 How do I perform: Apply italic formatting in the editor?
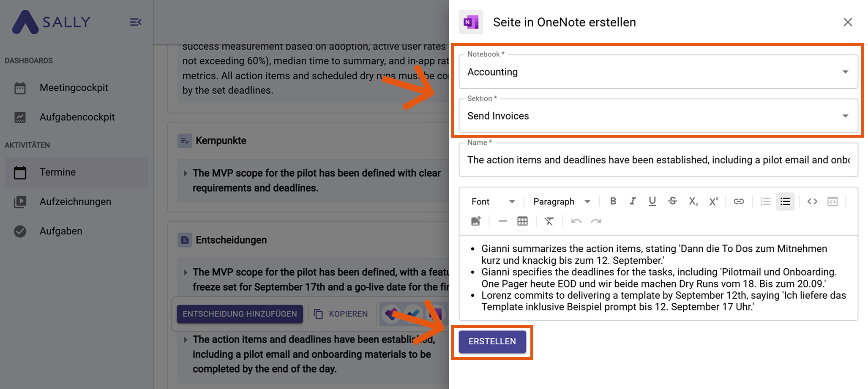click(633, 201)
